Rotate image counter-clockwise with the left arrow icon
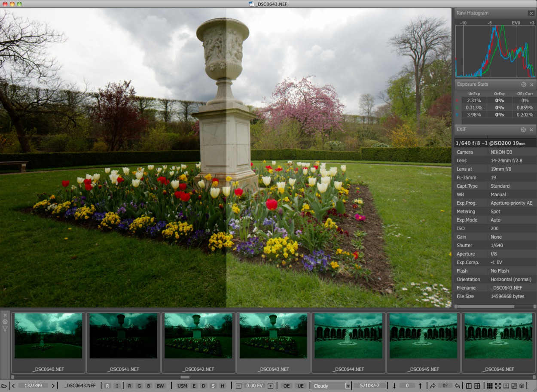This screenshot has height=392, width=537. pos(458,386)
